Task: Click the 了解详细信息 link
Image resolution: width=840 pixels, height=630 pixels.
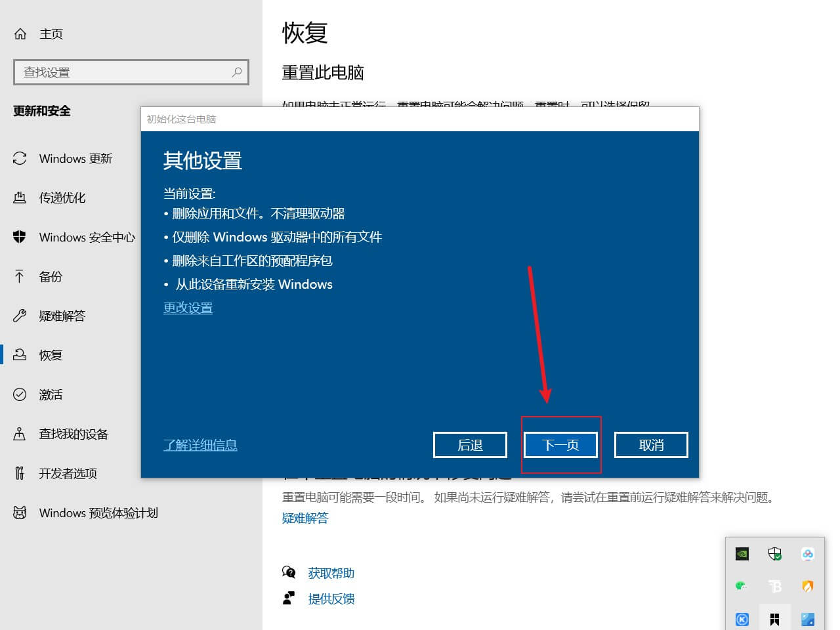Action: 200,445
